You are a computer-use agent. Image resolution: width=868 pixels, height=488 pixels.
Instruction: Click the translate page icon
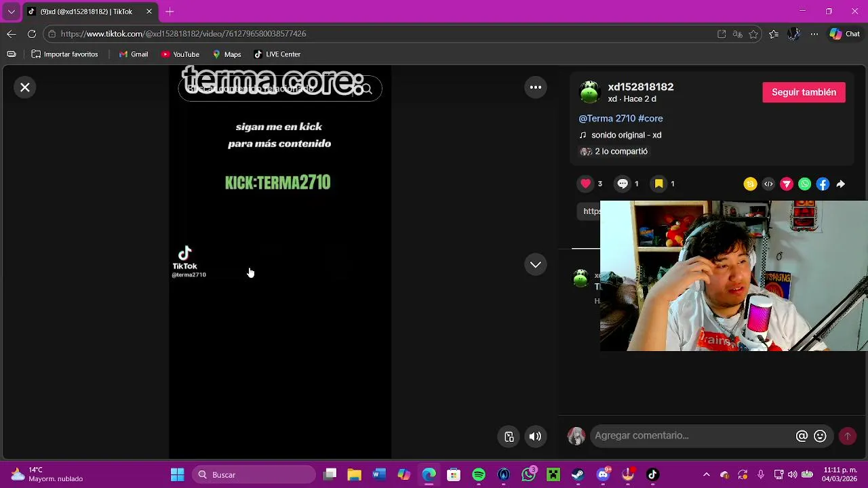(738, 34)
